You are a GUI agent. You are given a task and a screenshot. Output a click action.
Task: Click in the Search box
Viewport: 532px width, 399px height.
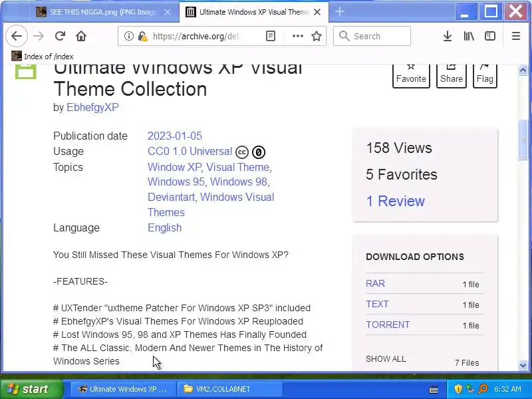[372, 36]
